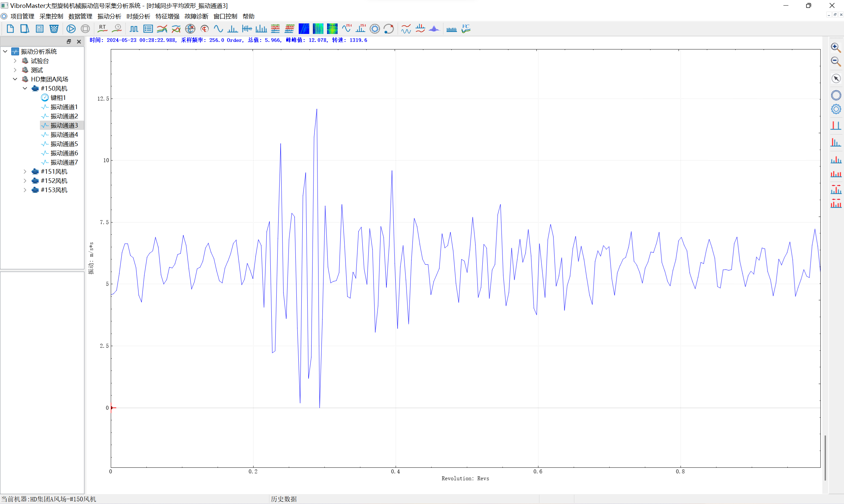
Task: Collapse the HD集团A风场 node
Action: tap(15, 79)
